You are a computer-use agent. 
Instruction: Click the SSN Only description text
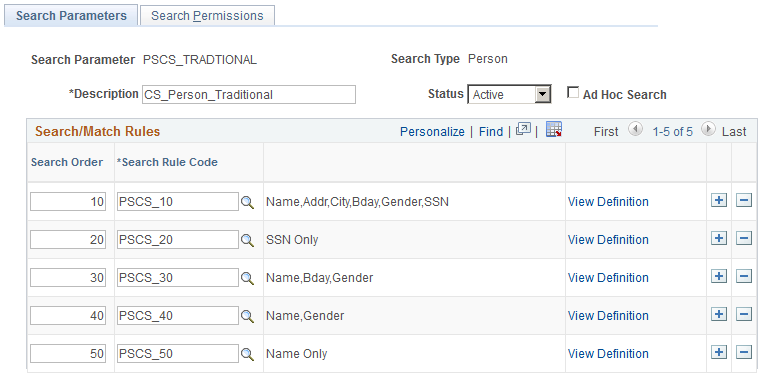click(292, 240)
